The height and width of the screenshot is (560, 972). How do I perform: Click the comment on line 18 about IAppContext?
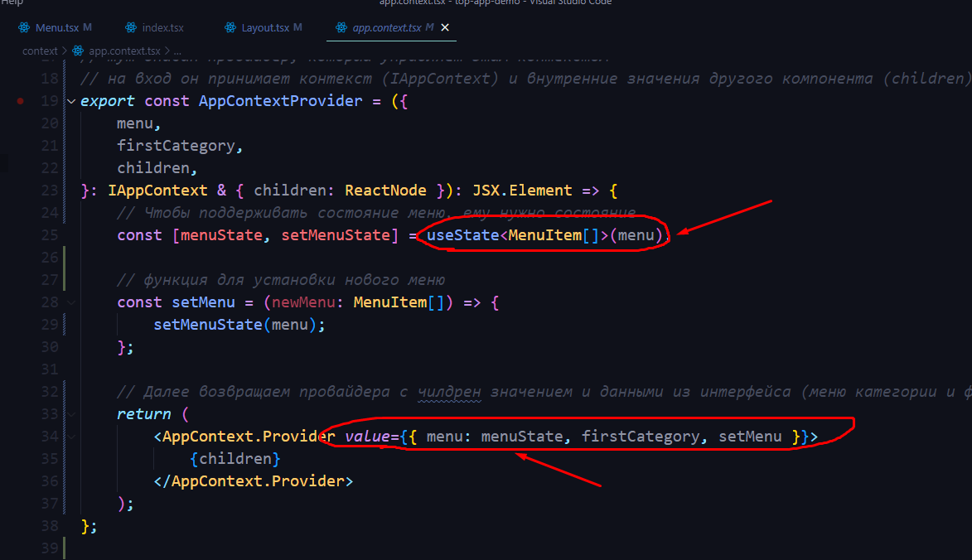tap(525, 79)
